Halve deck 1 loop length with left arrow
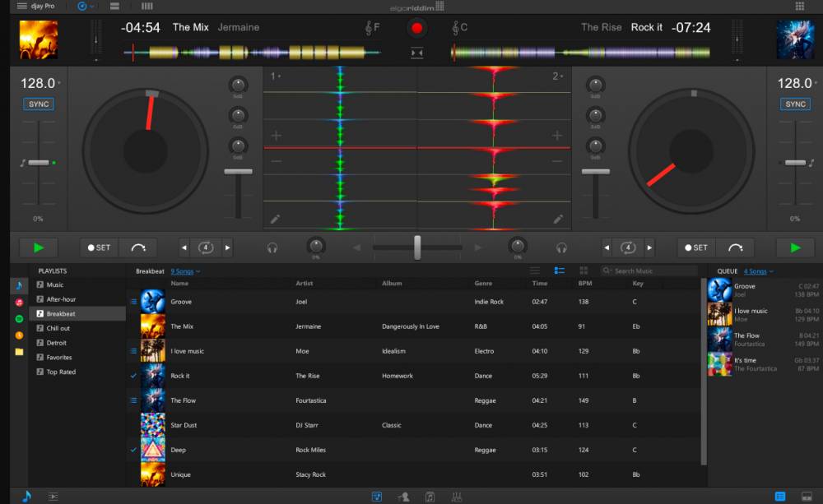Viewport: 823px width, 504px height. (x=184, y=247)
